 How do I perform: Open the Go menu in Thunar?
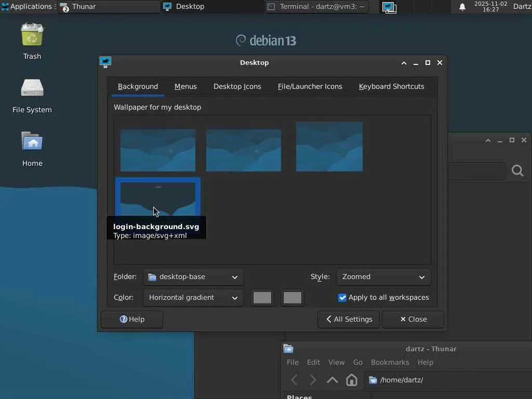click(x=357, y=362)
